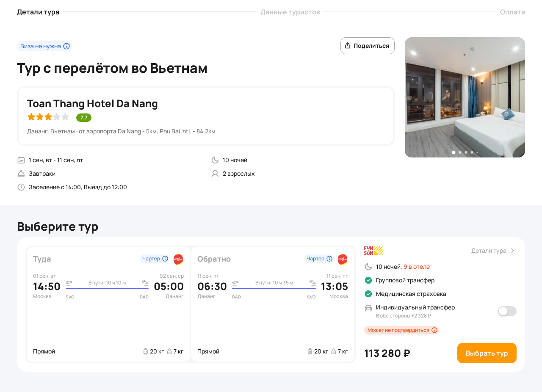
Task: Click departure time 14:50
Action: pos(47,286)
